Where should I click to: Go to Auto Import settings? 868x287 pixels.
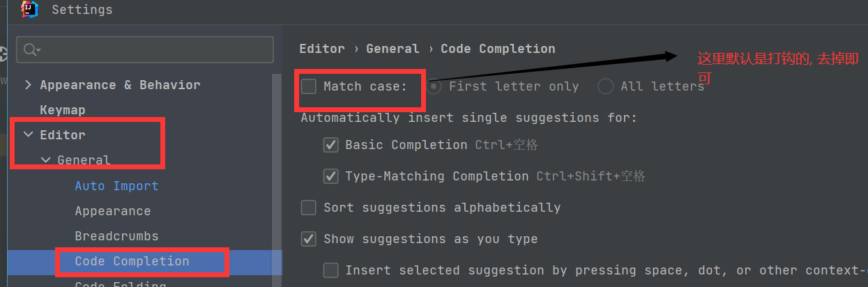pos(116,186)
